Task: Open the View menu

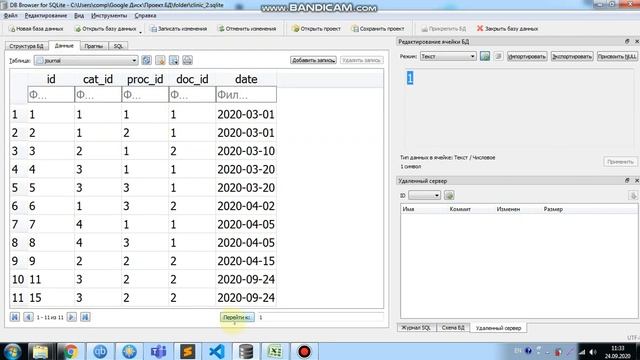Action: tap(79, 16)
